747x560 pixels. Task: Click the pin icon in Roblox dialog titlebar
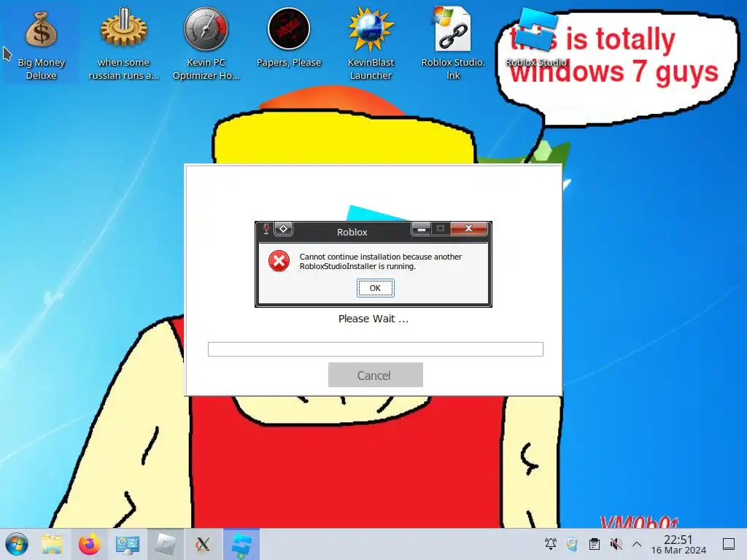pos(266,229)
